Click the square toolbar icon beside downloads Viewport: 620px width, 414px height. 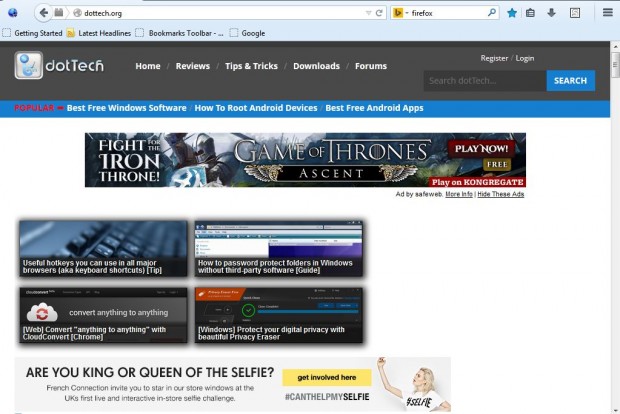point(575,13)
